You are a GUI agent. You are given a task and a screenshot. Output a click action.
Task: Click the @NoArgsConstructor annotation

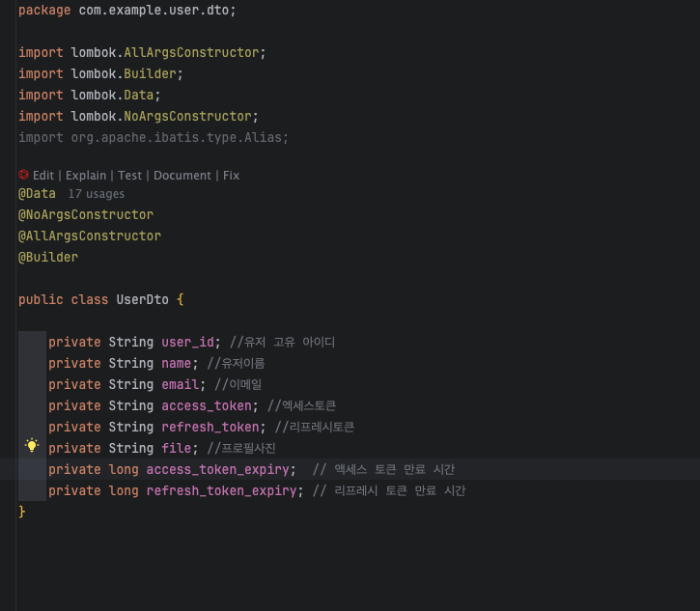click(x=86, y=214)
